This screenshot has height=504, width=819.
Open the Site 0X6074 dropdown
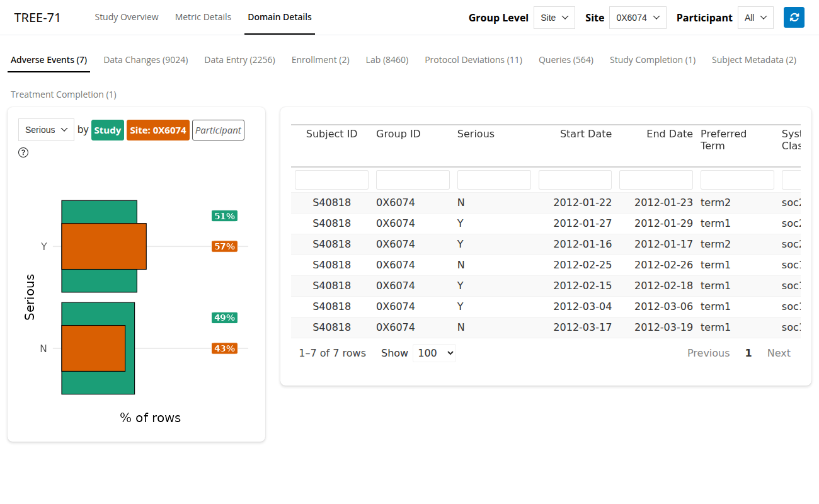pyautogui.click(x=638, y=18)
